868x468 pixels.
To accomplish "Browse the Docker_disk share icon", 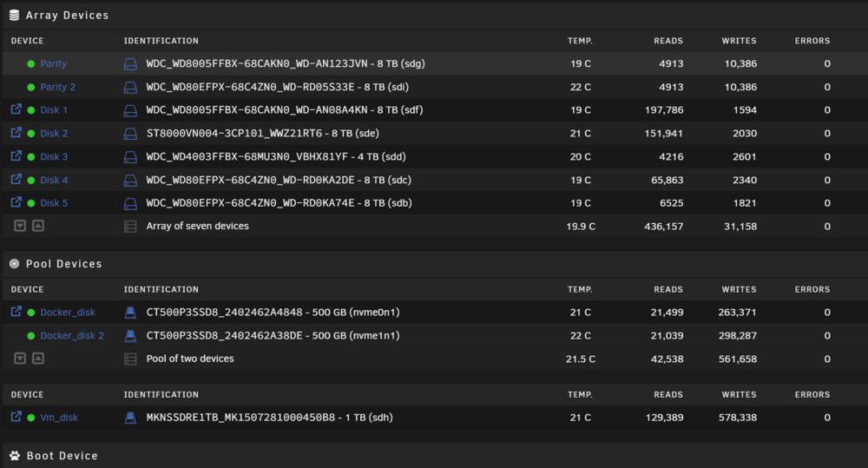I will click(16, 311).
